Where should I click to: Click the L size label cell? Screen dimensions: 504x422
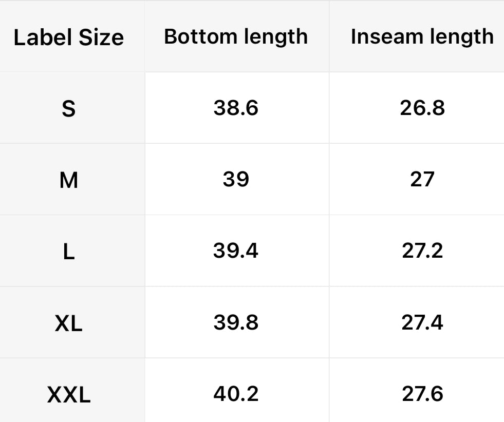point(68,251)
